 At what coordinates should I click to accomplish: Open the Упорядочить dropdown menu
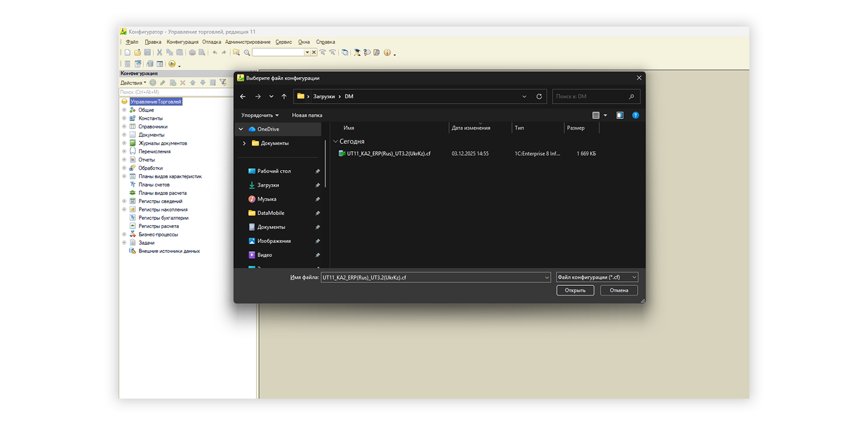click(x=260, y=115)
